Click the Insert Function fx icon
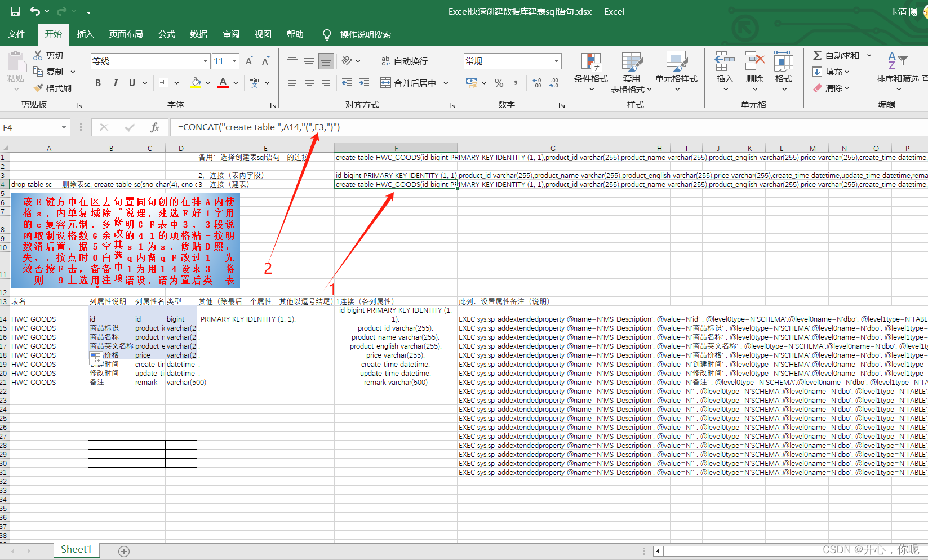Screen dimensions: 928x560 tap(154, 127)
